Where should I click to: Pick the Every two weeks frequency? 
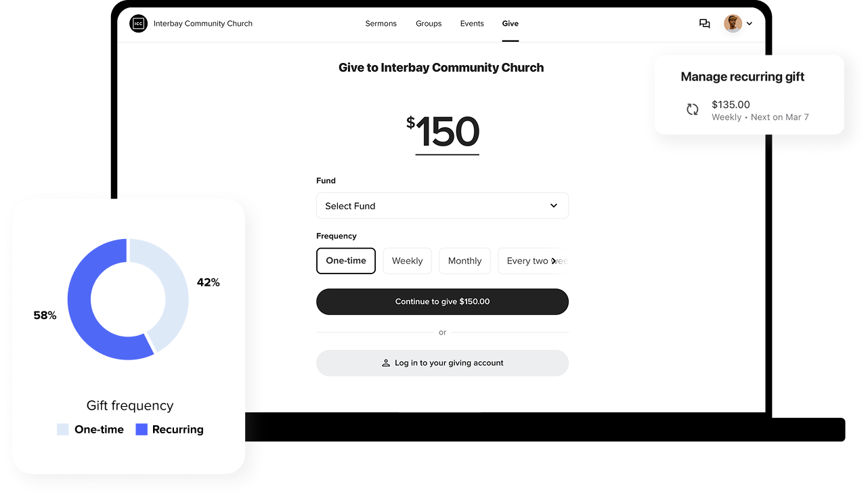tap(533, 261)
